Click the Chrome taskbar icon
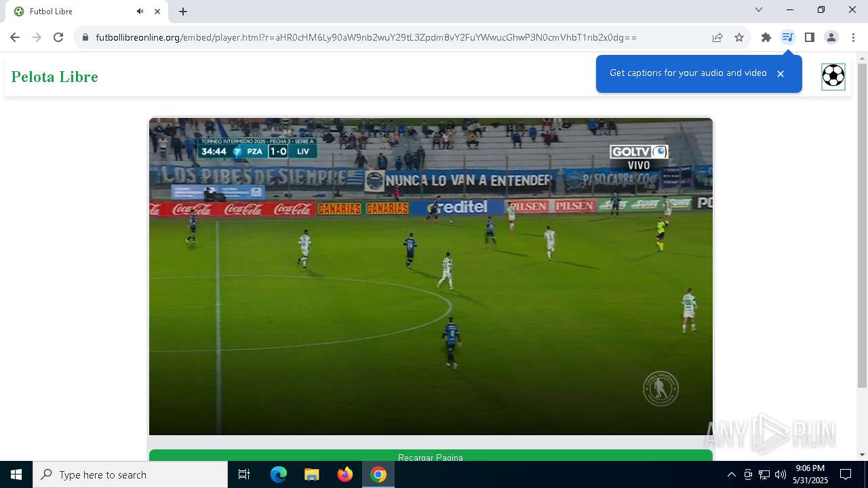868x488 pixels. 378,474
